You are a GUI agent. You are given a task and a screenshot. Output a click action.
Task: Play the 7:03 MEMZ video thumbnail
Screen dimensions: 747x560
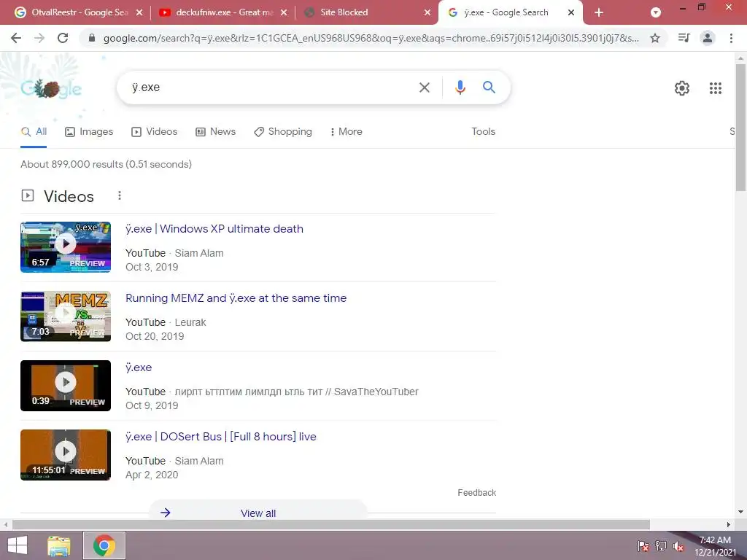(66, 316)
